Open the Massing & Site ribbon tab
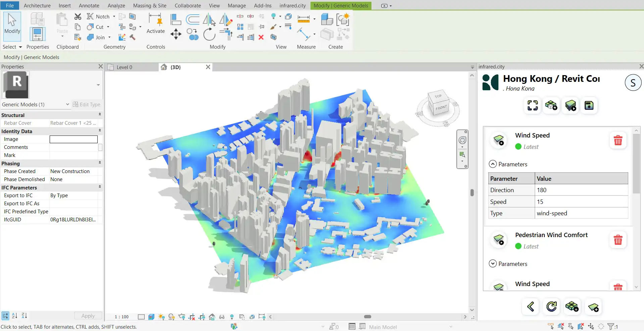Screen dimensions: 644x331 click(x=150, y=6)
